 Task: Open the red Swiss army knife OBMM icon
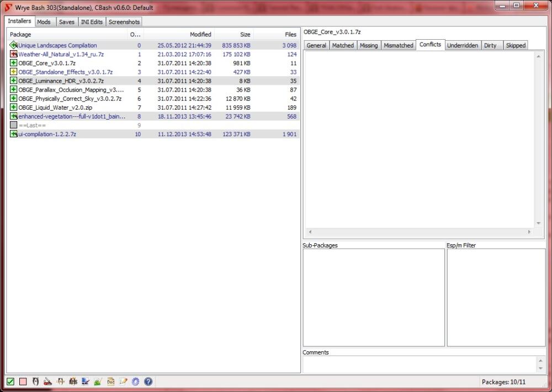48,382
